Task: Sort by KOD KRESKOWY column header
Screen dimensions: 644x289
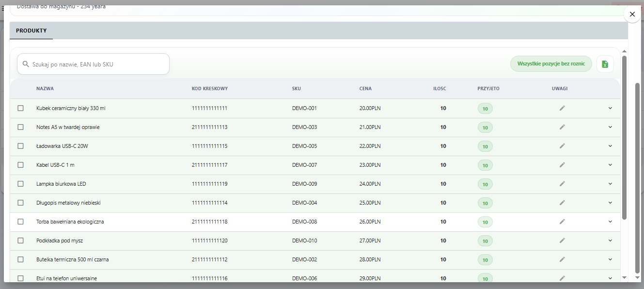Action: (x=210, y=89)
